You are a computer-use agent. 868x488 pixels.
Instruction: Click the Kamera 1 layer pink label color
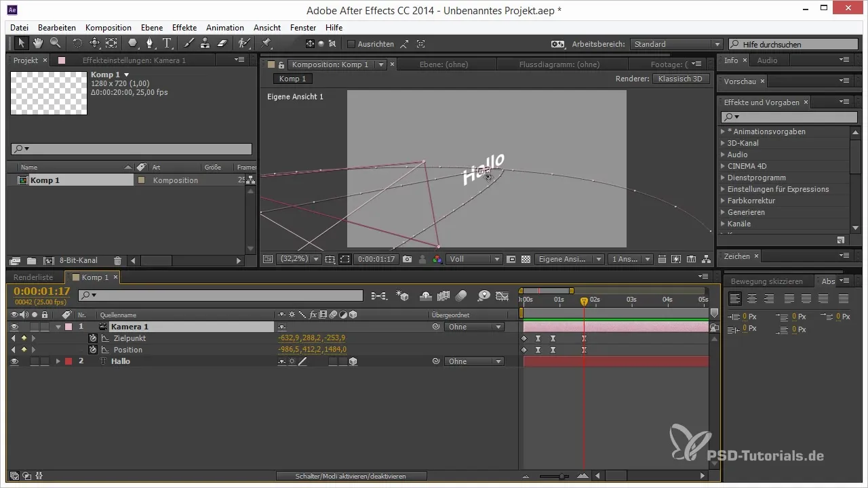pos(68,327)
